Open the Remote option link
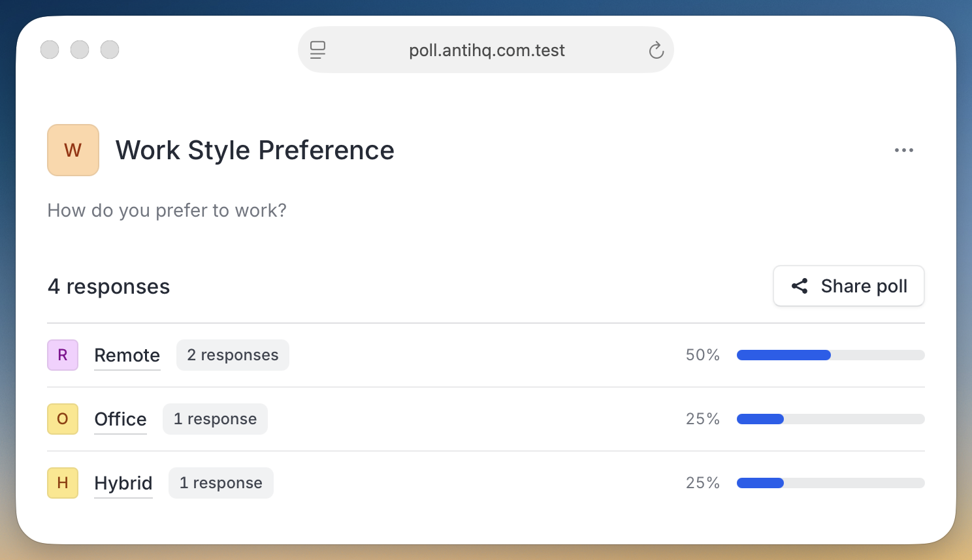 pos(127,355)
